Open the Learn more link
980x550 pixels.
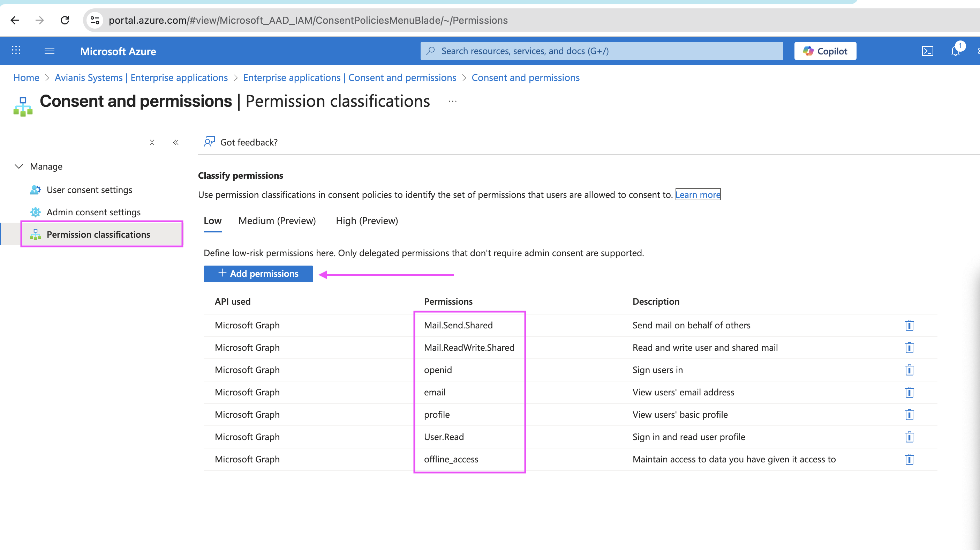point(698,194)
